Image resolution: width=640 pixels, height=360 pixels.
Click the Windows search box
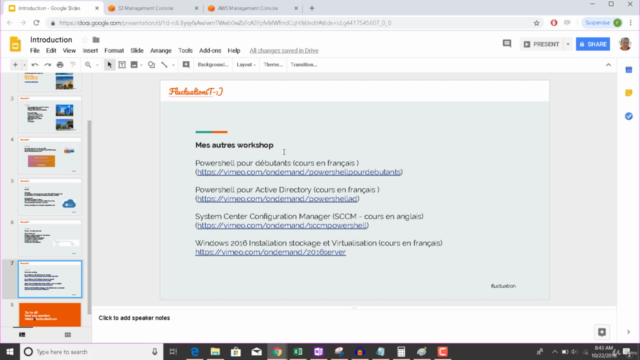click(x=92, y=351)
